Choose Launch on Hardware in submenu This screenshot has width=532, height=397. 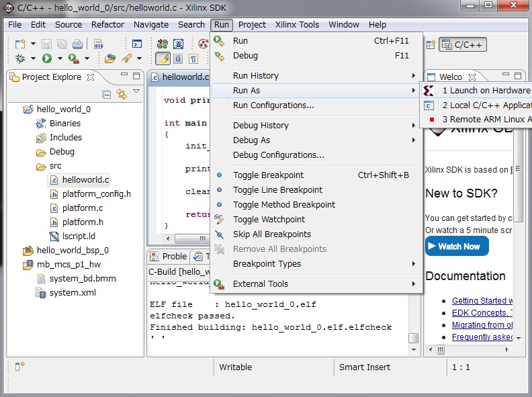[x=478, y=91]
